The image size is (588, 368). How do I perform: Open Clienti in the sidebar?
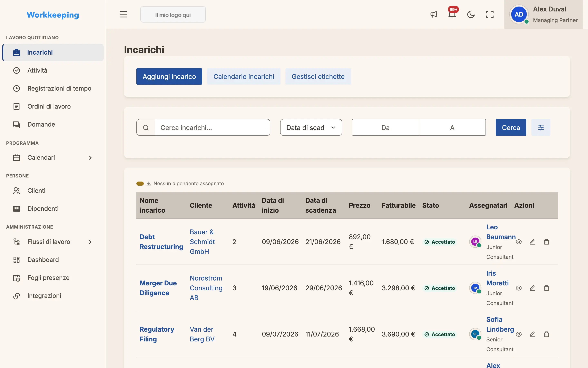coord(53,191)
